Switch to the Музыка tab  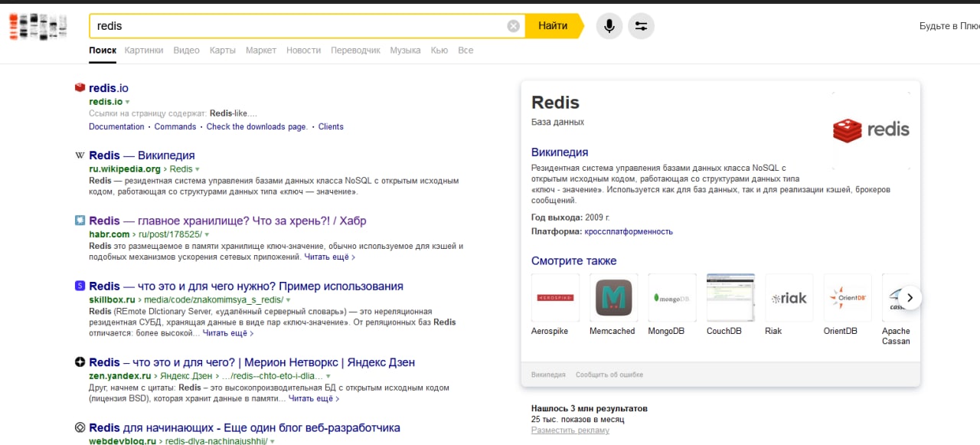405,51
